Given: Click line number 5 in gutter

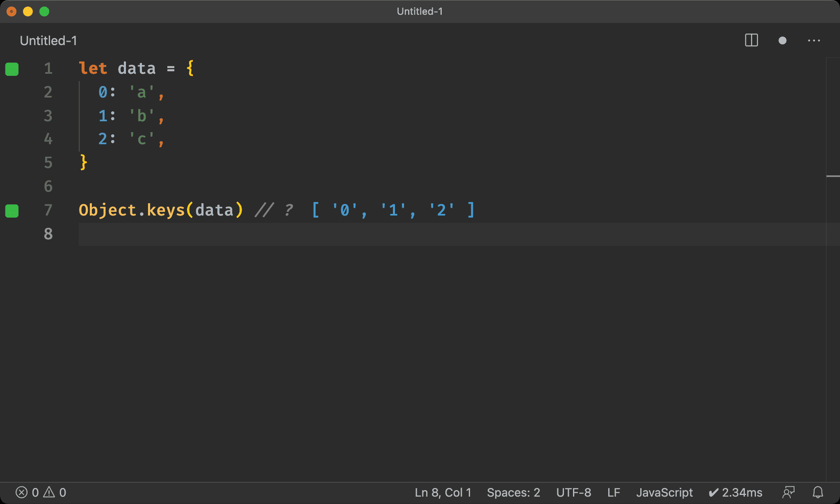Looking at the screenshot, I should (x=48, y=163).
